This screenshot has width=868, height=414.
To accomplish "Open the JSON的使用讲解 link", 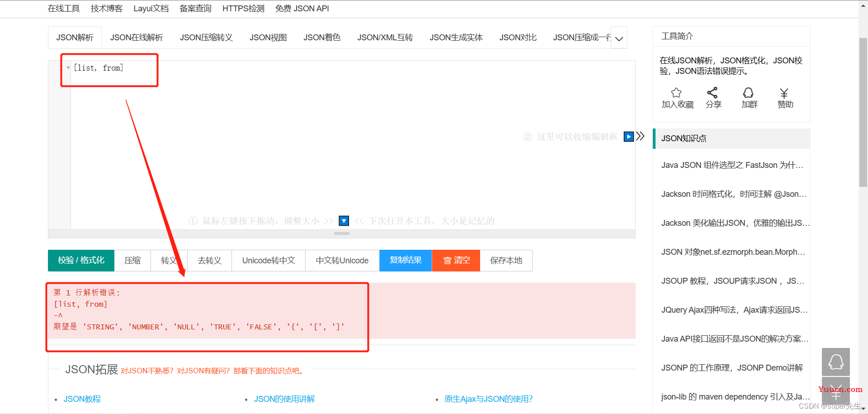I will (x=284, y=399).
